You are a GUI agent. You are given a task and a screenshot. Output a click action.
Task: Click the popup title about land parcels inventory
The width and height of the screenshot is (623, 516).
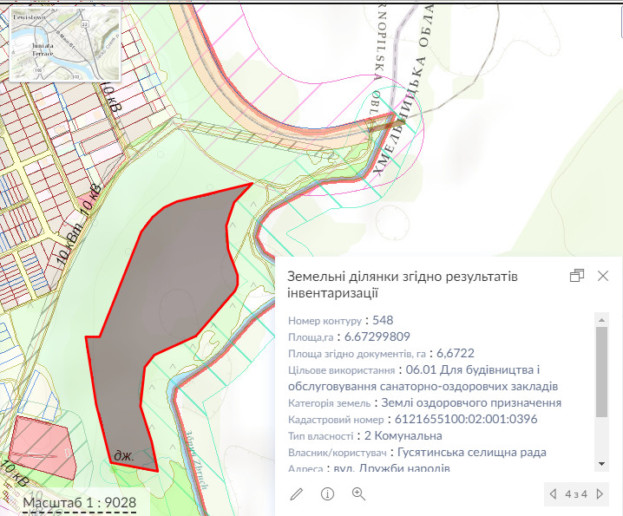[x=415, y=285]
